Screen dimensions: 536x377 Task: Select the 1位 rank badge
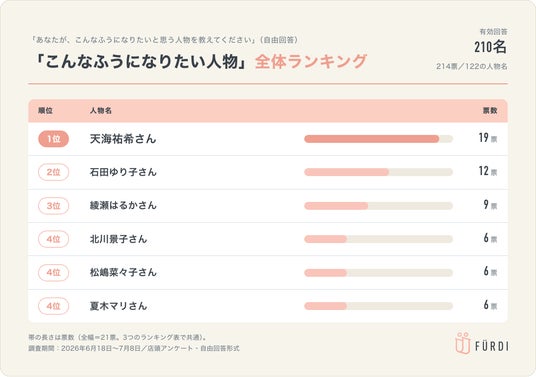(53, 139)
